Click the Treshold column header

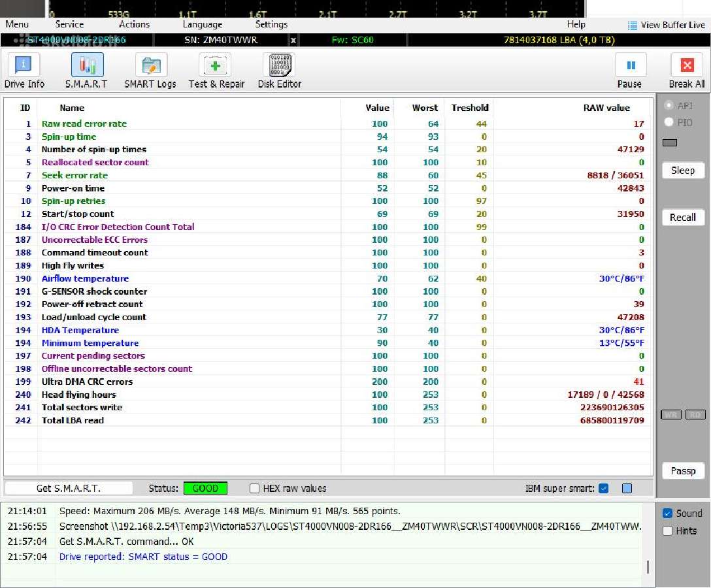click(470, 108)
